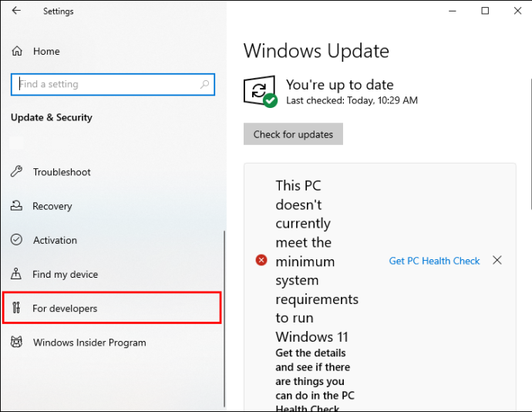Click the Last checked: Today, 10:29 AM text
Image resolution: width=532 pixels, height=412 pixels.
coord(352,100)
